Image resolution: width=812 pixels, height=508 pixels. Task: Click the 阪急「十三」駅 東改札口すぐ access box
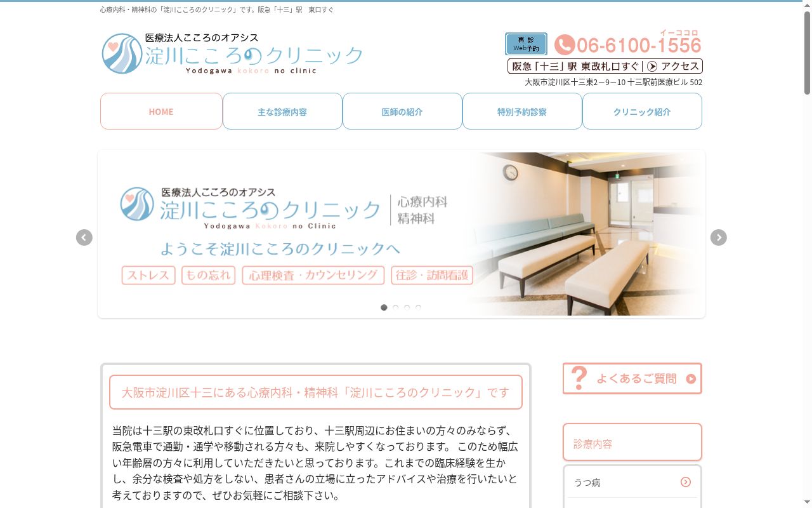[x=605, y=66]
